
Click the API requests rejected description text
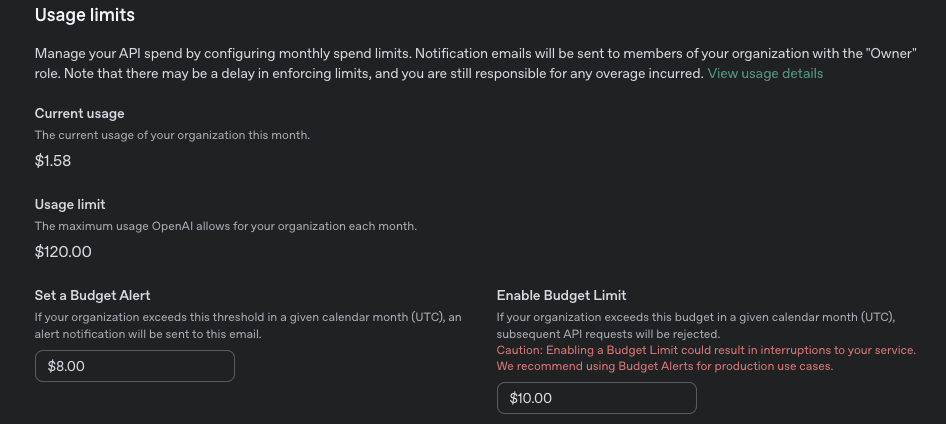[x=608, y=333]
